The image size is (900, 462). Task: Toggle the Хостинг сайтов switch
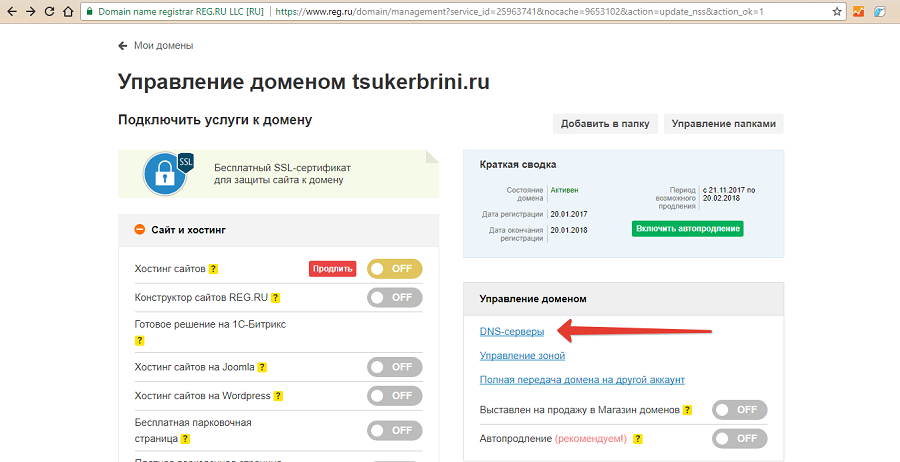[x=394, y=269]
